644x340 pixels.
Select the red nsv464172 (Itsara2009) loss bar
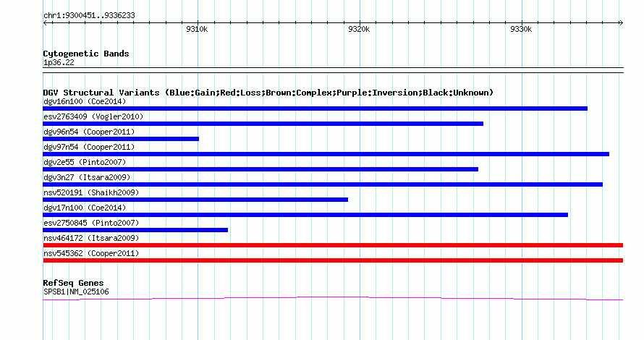click(x=333, y=245)
